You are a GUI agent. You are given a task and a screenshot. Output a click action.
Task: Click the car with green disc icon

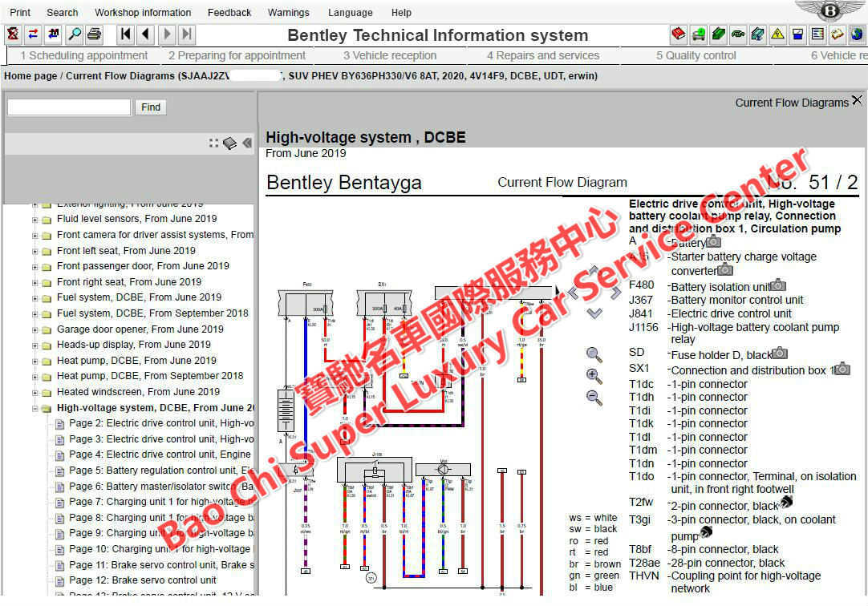tap(698, 34)
